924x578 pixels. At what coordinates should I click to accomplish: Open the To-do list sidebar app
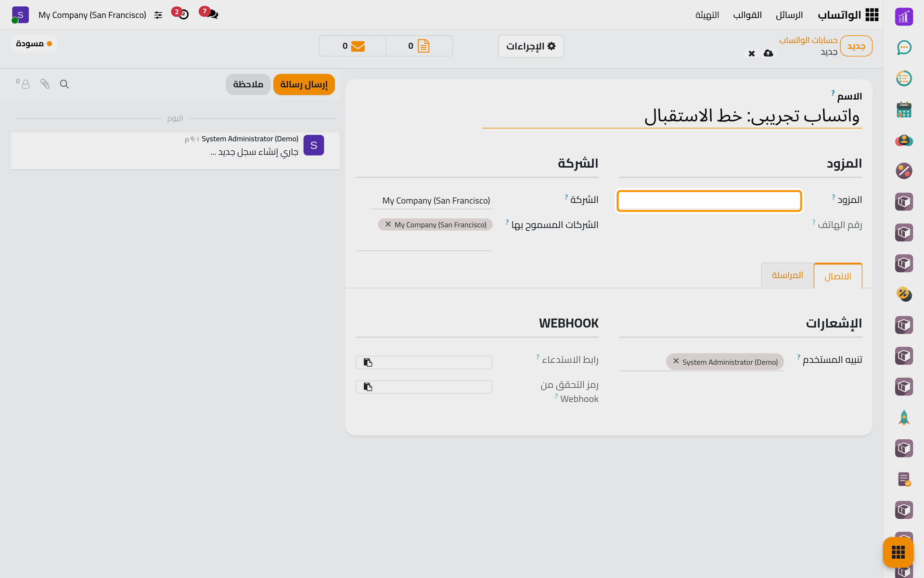(x=904, y=79)
